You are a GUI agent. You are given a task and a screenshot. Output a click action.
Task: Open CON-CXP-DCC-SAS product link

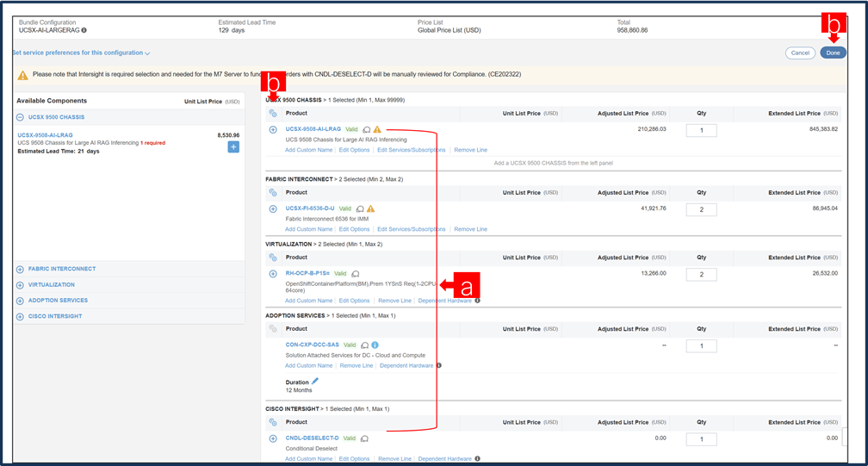313,345
